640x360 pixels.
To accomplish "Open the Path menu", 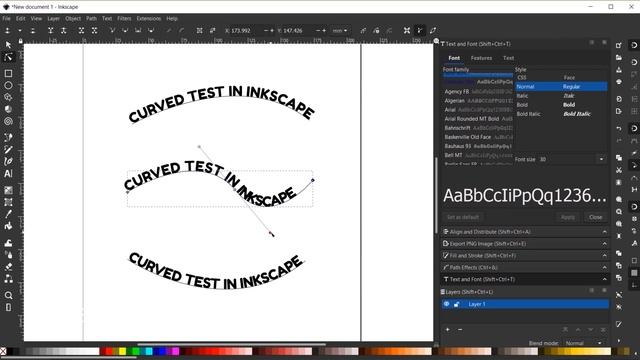I will pos(91,18).
